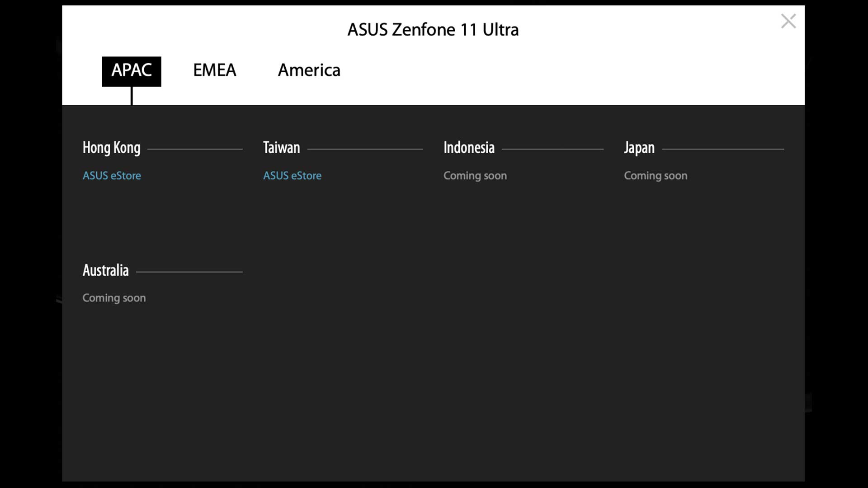Click the divider line beside Japan

723,149
